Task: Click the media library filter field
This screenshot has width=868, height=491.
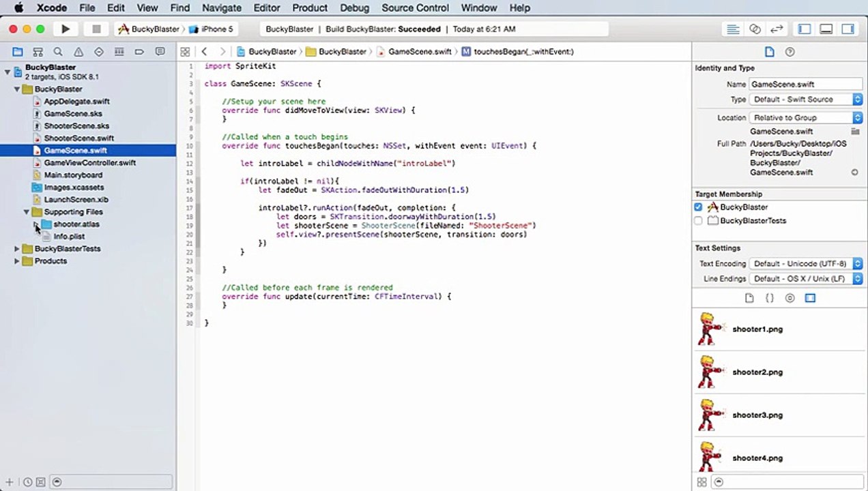Action: pos(788,482)
